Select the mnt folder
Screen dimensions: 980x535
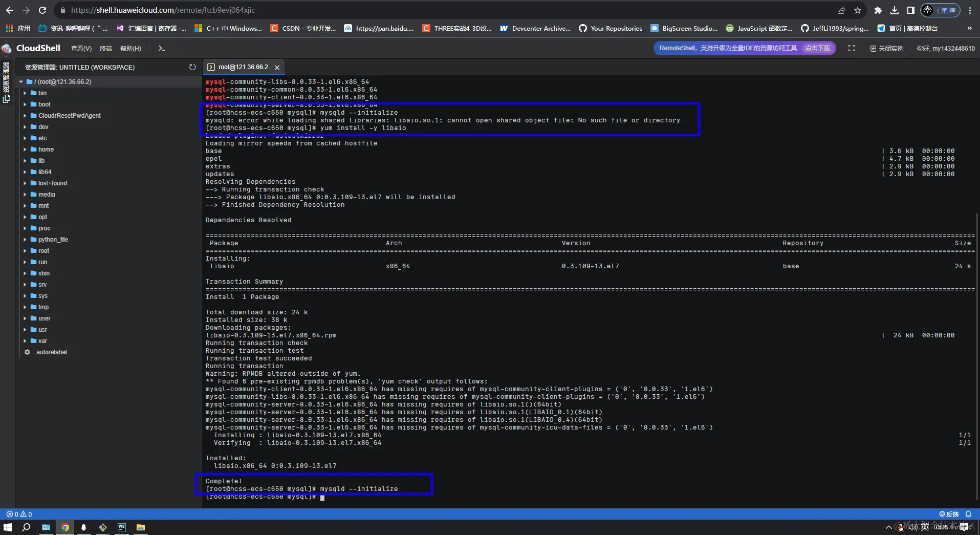click(43, 206)
